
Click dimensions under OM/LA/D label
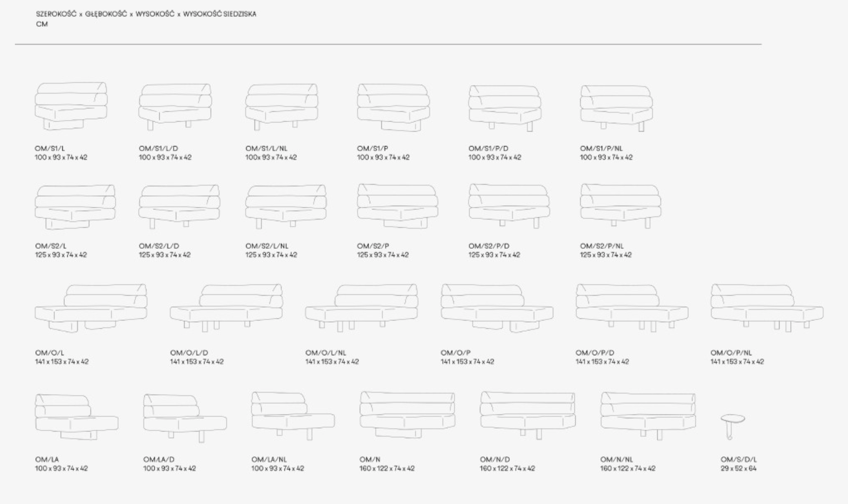click(x=169, y=468)
